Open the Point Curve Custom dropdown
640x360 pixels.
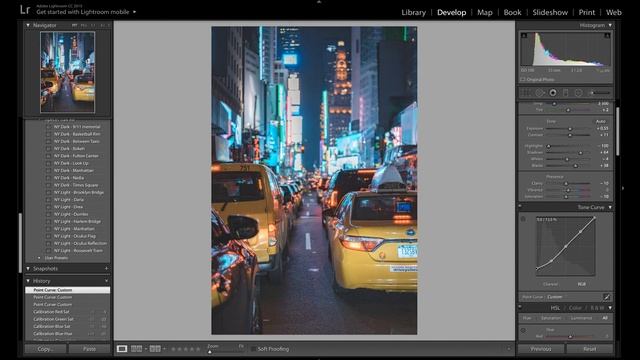coord(556,297)
